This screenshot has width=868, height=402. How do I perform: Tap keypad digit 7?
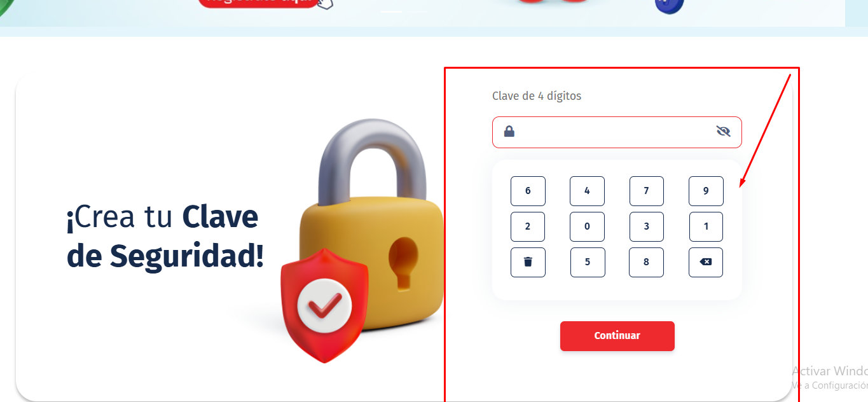pyautogui.click(x=647, y=191)
